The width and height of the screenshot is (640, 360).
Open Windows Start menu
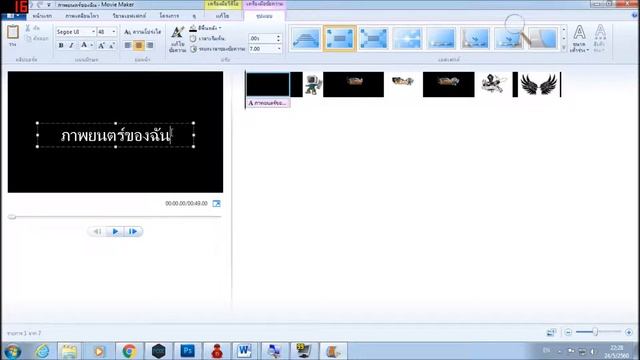pos(13,351)
